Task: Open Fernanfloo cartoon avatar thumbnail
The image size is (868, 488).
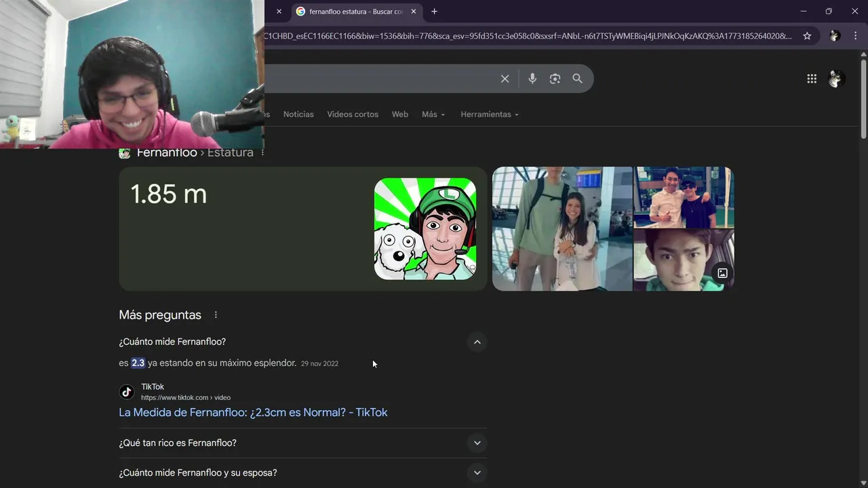Action: tap(425, 229)
